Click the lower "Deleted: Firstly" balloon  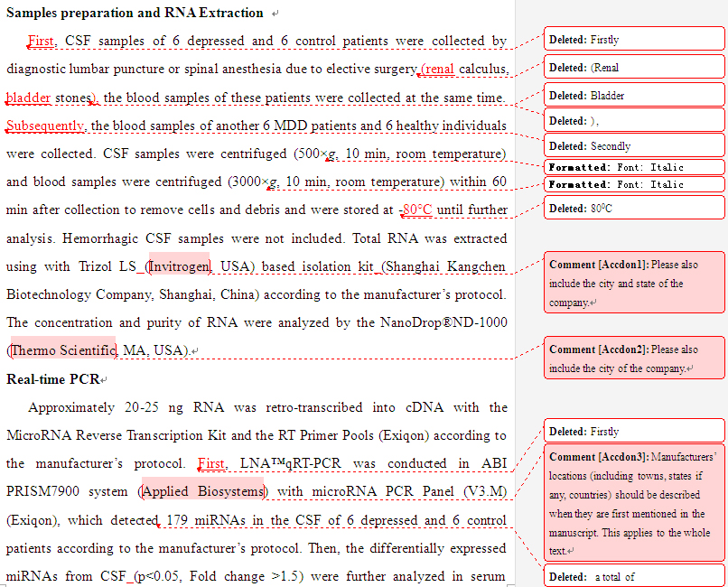tap(632, 431)
